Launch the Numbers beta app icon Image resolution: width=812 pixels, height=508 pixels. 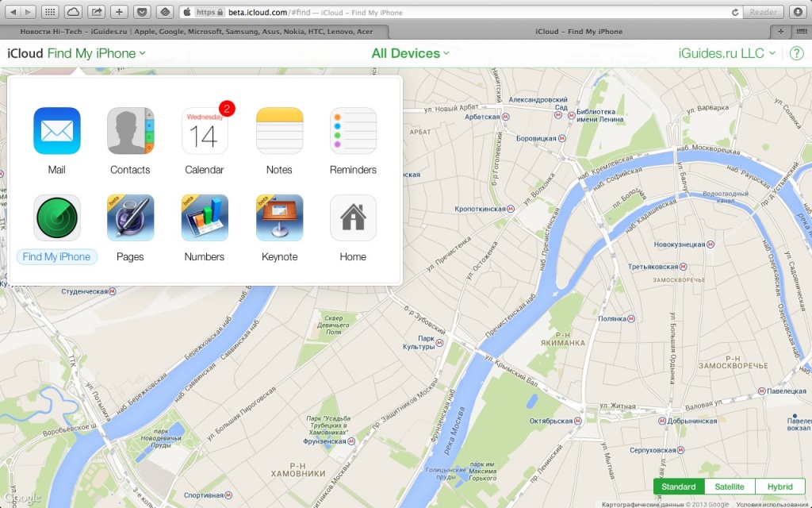pyautogui.click(x=205, y=218)
